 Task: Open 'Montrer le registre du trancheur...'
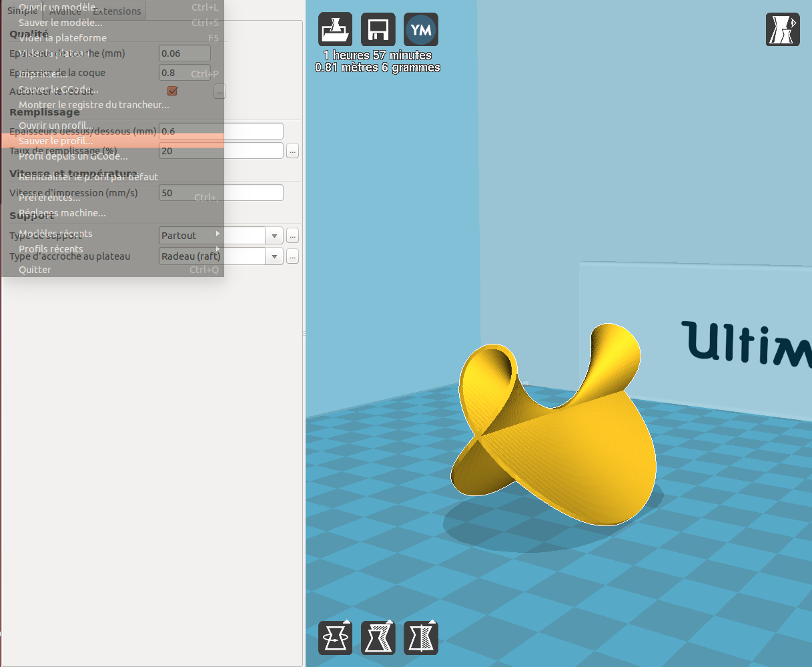[112, 105]
